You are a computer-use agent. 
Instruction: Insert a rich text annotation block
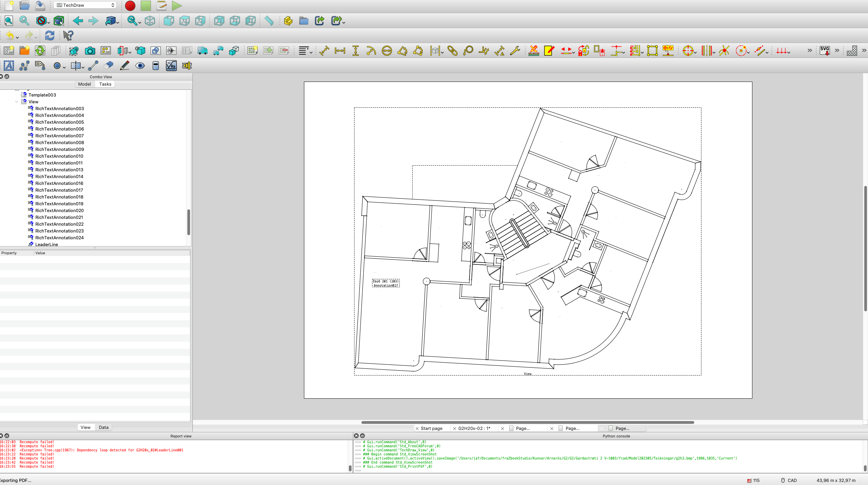tap(40, 66)
